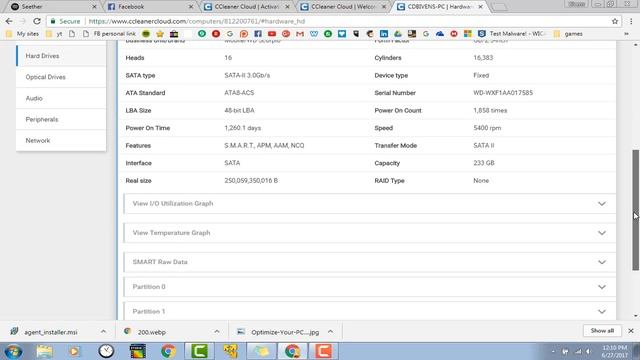Open the Chrome three-dot menu
This screenshot has width=640, height=360.
point(631,21)
